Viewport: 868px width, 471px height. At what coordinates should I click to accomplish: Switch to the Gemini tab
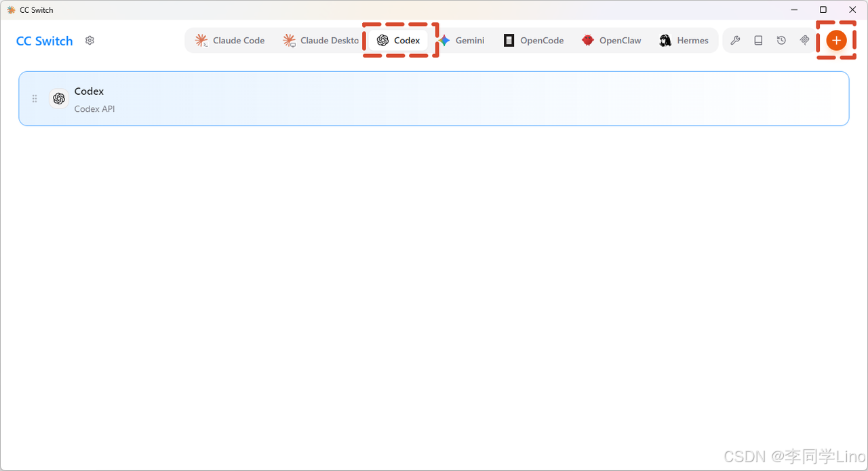(x=462, y=41)
